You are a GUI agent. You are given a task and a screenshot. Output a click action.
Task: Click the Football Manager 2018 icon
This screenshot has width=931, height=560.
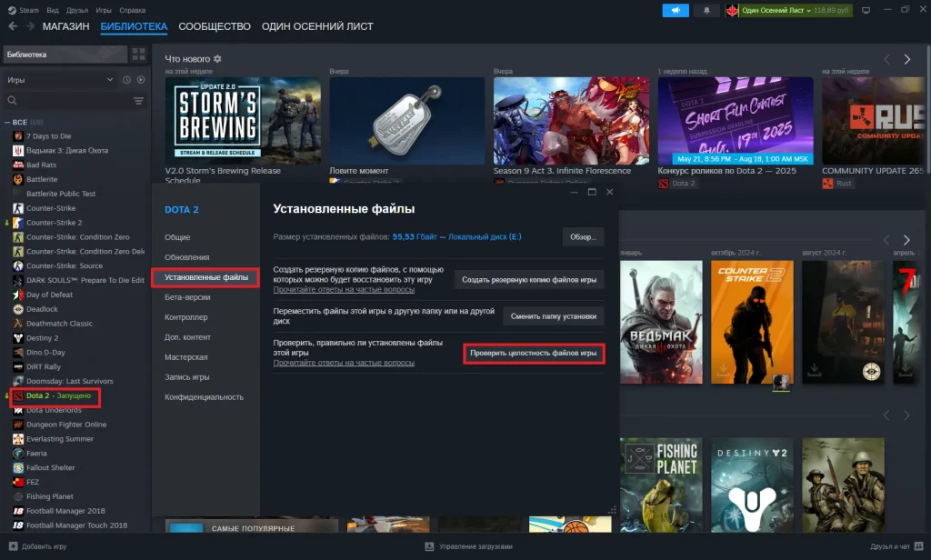click(x=18, y=511)
